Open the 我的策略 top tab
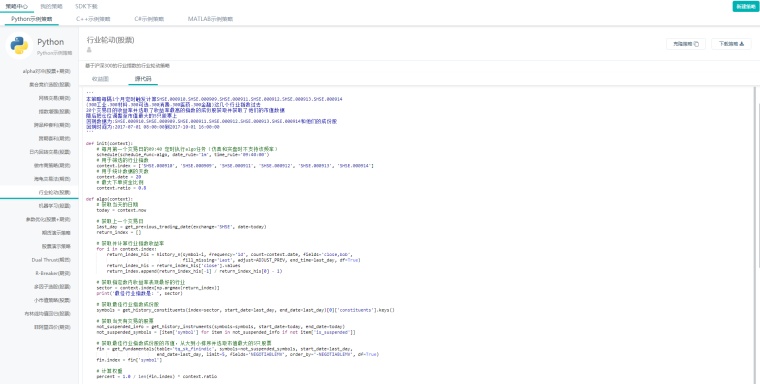This screenshot has width=760, height=384. [51, 6]
